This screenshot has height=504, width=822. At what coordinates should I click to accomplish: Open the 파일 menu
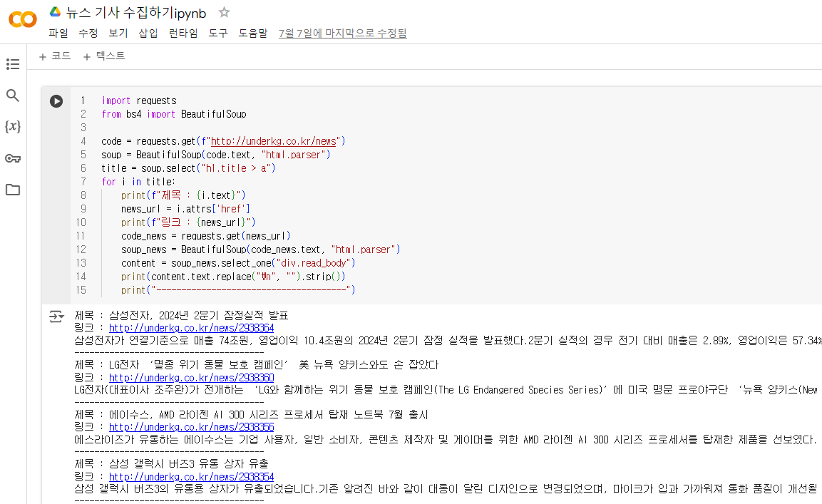[x=58, y=33]
